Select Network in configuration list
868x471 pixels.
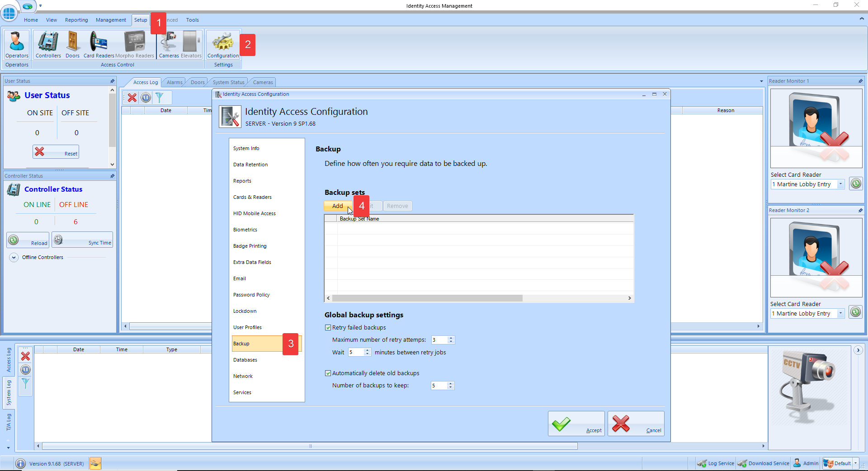[x=266, y=376]
